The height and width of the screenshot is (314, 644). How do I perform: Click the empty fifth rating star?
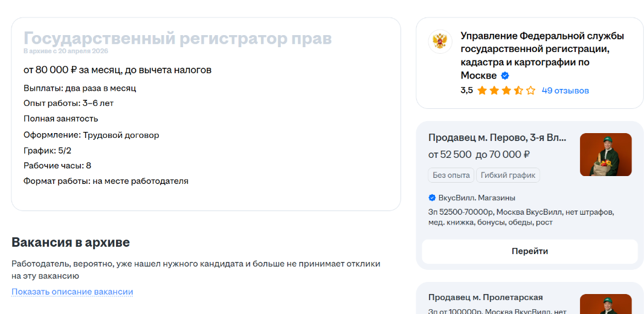point(530,91)
